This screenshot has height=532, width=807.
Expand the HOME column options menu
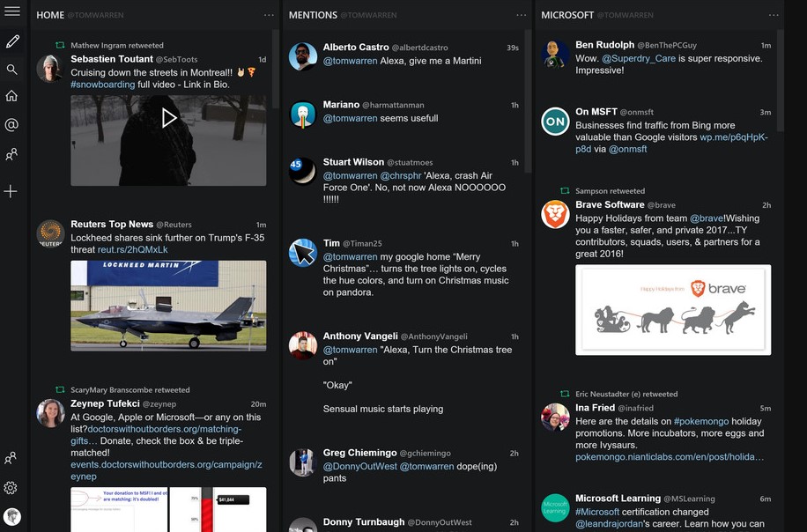pyautogui.click(x=269, y=15)
